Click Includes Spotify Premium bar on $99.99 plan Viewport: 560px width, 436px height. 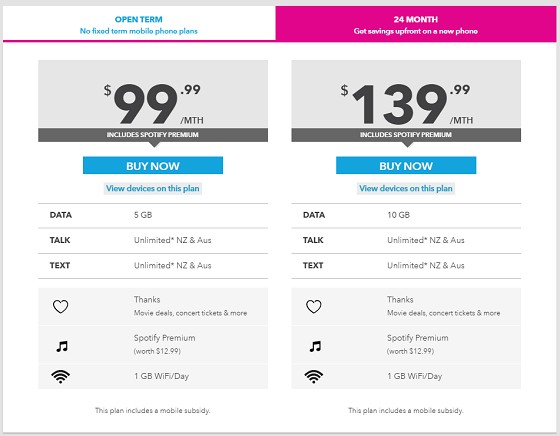[153, 135]
